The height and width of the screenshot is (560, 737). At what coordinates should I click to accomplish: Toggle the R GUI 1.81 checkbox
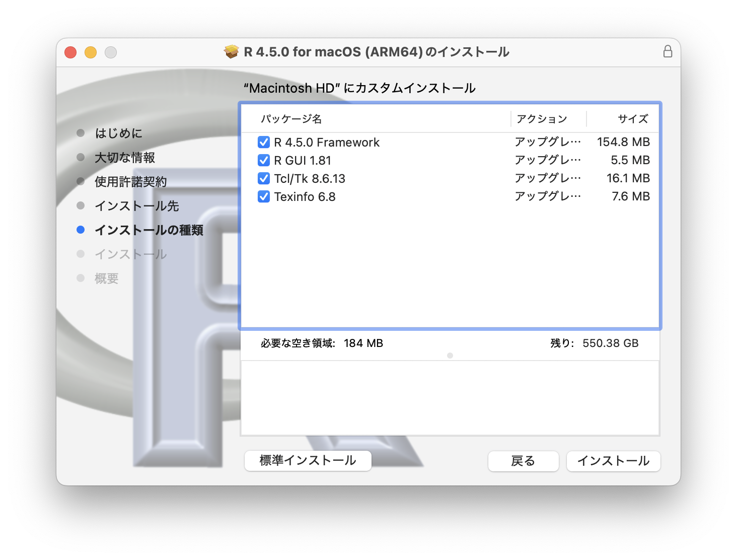point(264,161)
